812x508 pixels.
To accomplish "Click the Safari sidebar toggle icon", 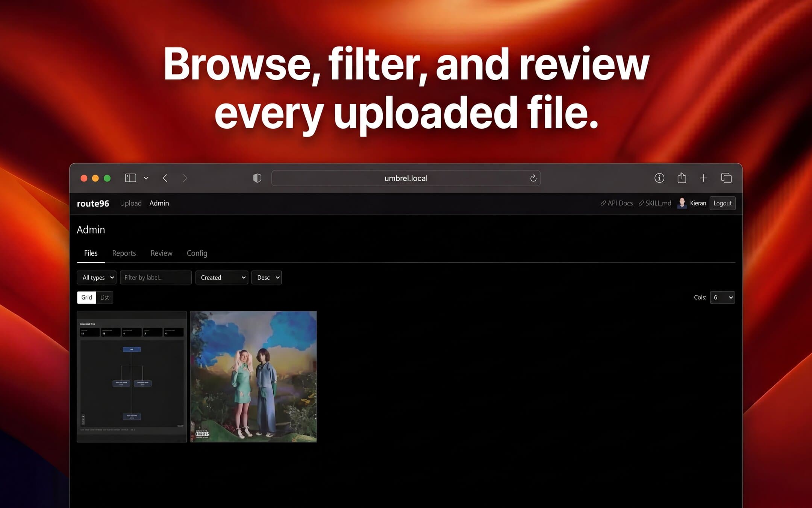I will click(130, 178).
